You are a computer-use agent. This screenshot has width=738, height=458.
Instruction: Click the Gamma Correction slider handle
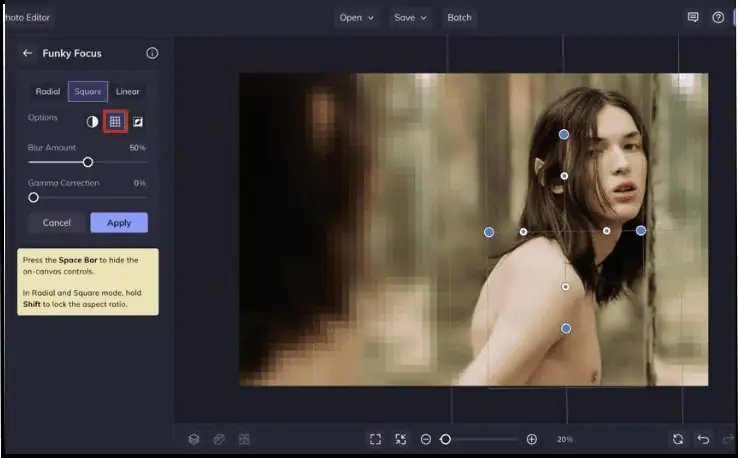33,197
